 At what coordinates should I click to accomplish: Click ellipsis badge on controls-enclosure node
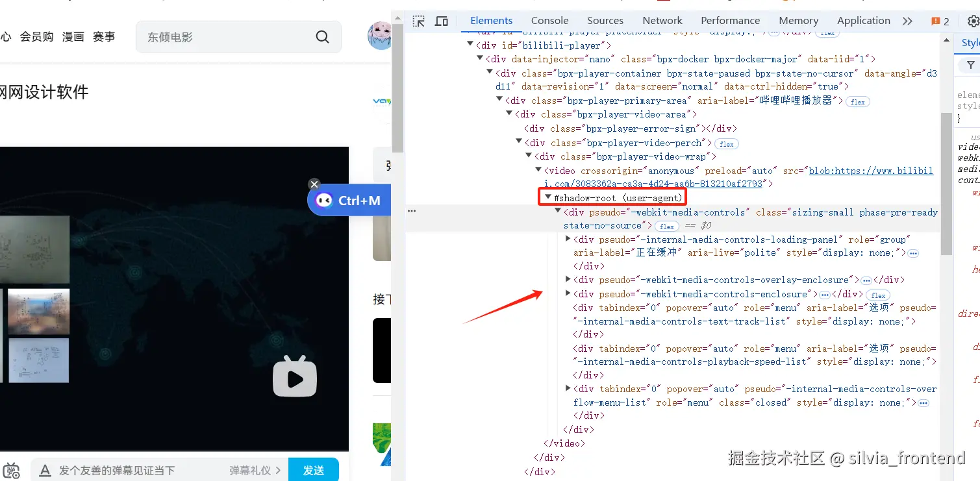pos(825,295)
